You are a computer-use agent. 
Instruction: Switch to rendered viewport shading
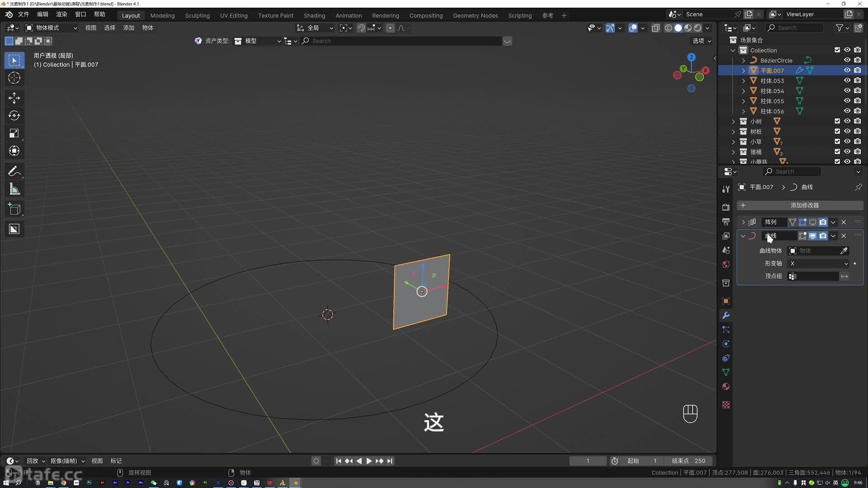coord(698,28)
